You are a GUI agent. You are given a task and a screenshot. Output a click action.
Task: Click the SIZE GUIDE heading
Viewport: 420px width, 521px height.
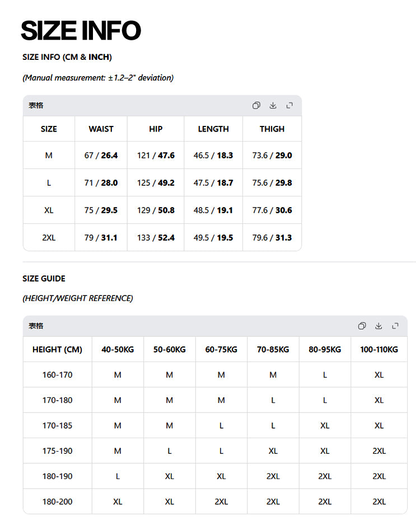[x=44, y=279]
